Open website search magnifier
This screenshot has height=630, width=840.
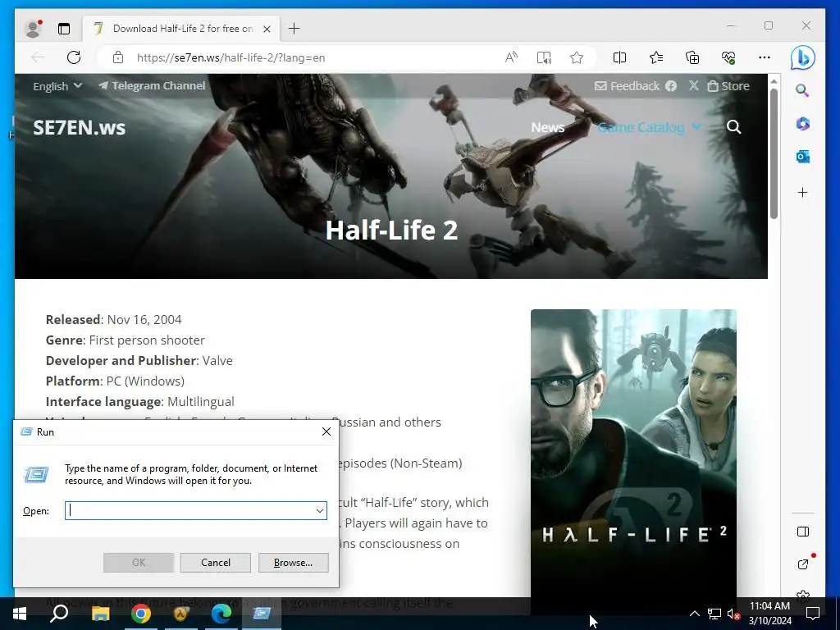(734, 127)
